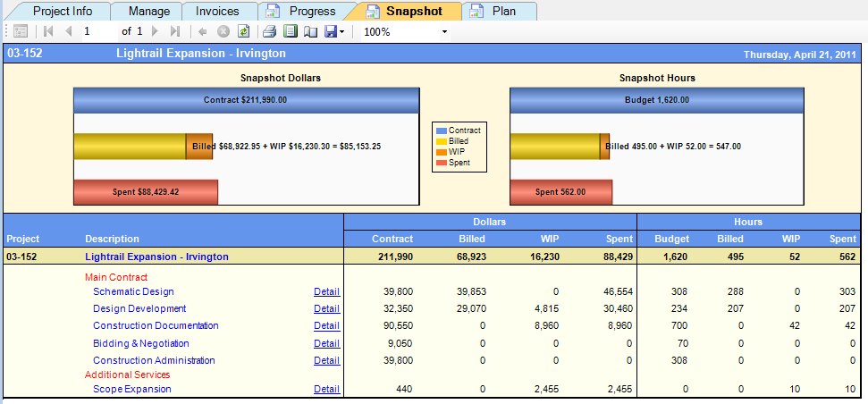Open the page setup icon

point(310,31)
